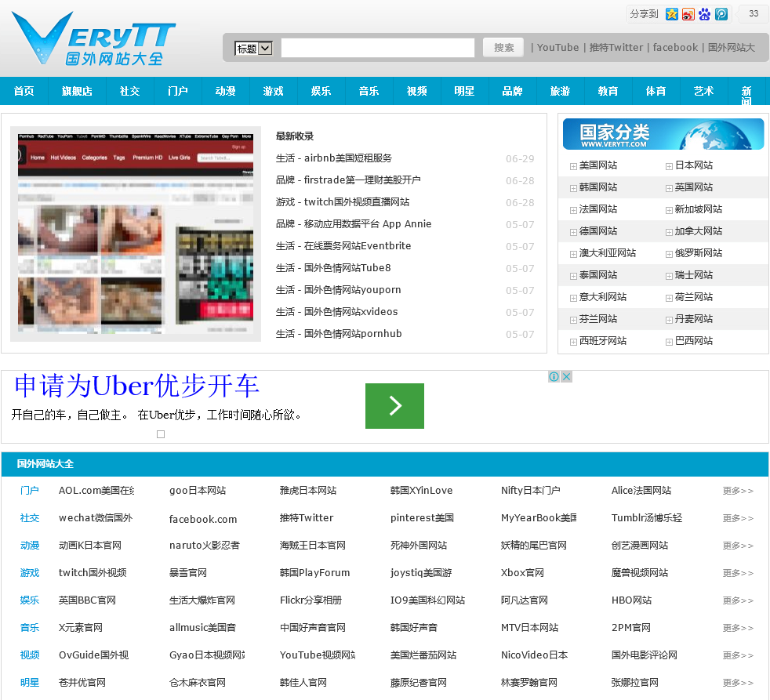The image size is (770, 700).
Task: Click the featured site screenshot thumbnail
Action: click(x=136, y=234)
